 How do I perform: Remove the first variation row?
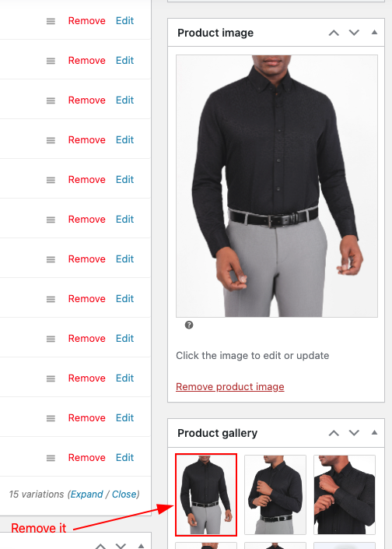coord(87,21)
